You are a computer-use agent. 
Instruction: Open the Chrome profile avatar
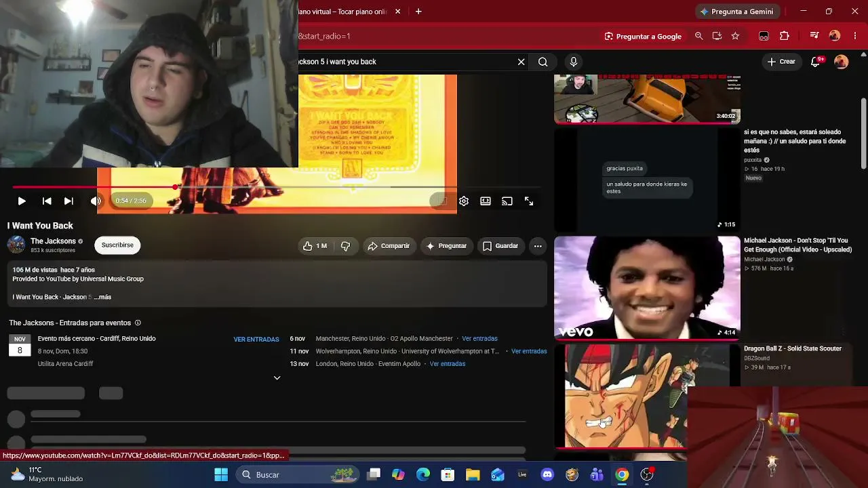click(835, 36)
